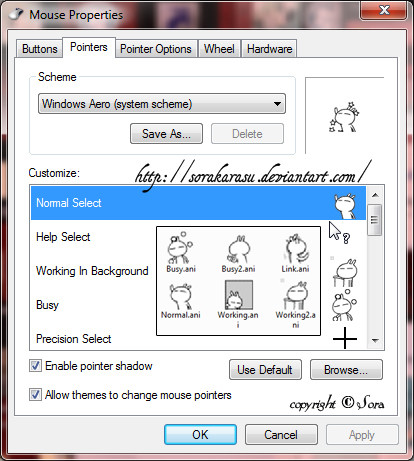Click Save As... to save the scheme

coord(166,134)
